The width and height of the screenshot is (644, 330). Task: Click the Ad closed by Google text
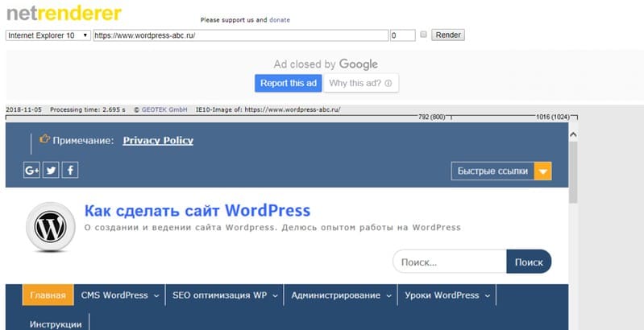click(x=326, y=64)
